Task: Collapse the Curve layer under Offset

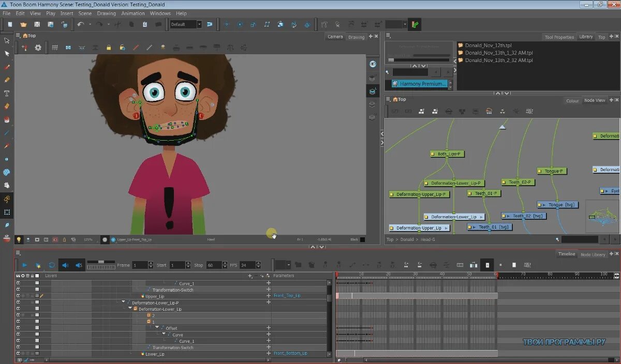Action: click(164, 335)
